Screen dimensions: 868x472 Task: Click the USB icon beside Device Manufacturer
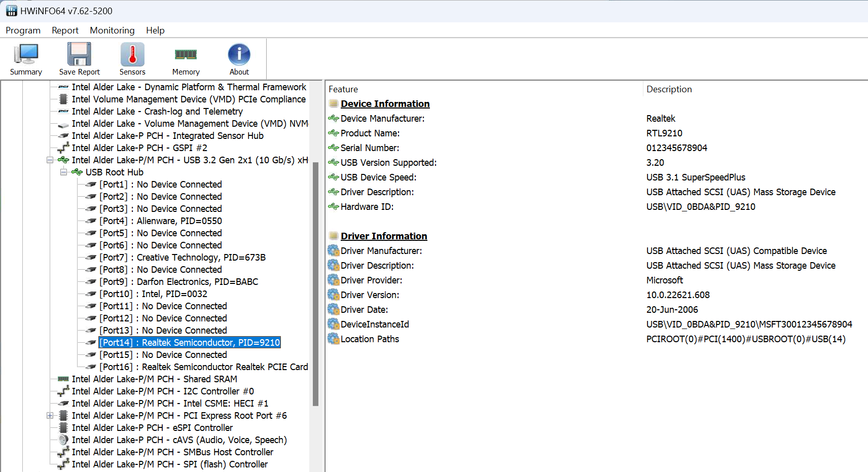click(334, 119)
